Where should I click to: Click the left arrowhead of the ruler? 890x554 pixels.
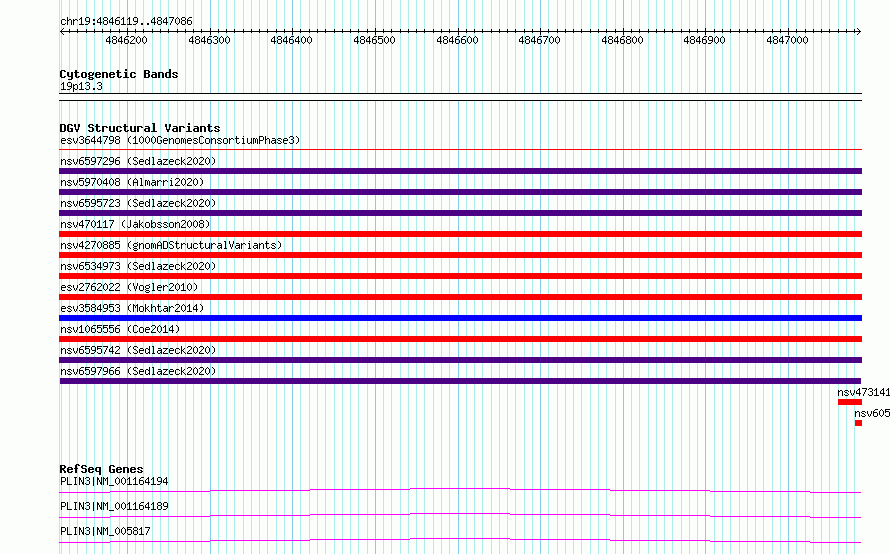pyautogui.click(x=62, y=31)
